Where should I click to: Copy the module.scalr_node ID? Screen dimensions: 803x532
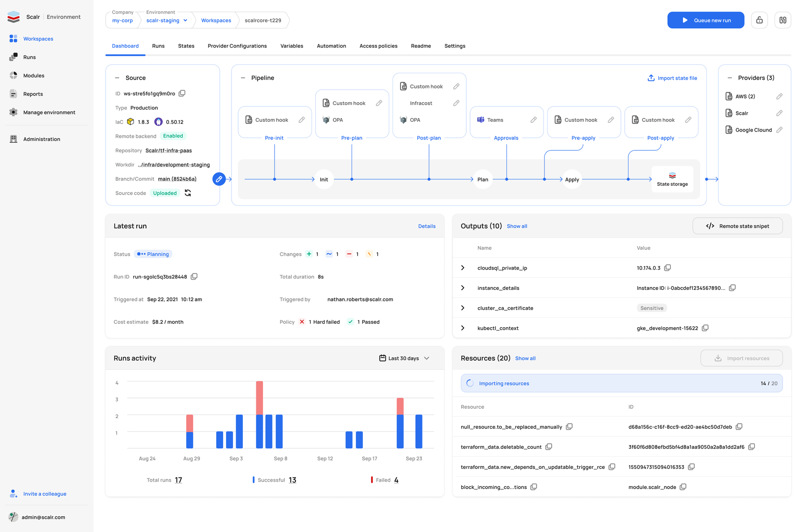click(x=683, y=487)
